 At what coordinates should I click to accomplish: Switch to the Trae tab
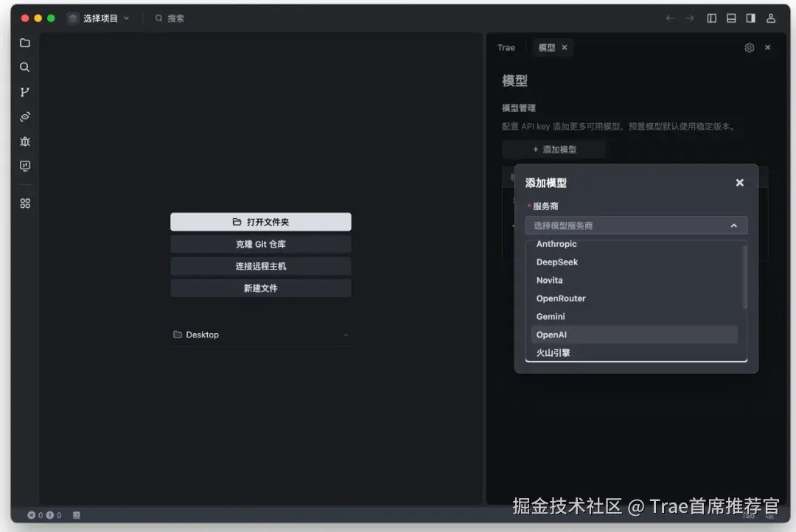click(506, 48)
